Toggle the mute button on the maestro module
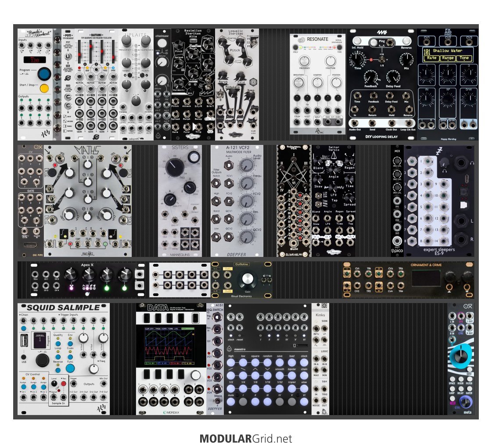This screenshot has width=492, height=448. tap(231, 401)
